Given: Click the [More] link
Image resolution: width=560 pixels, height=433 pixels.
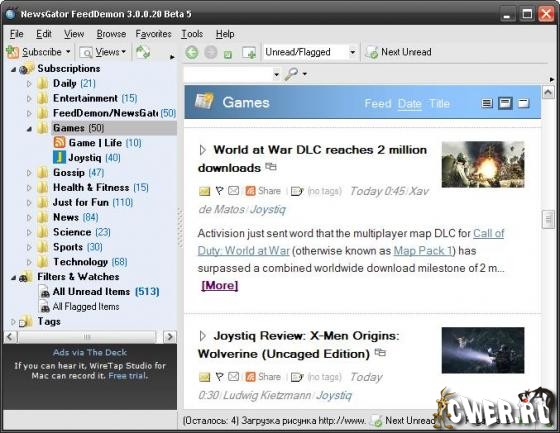Looking at the screenshot, I should tap(220, 285).
